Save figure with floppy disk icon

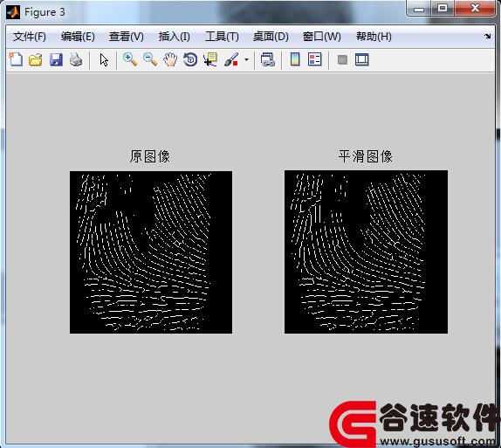56,59
